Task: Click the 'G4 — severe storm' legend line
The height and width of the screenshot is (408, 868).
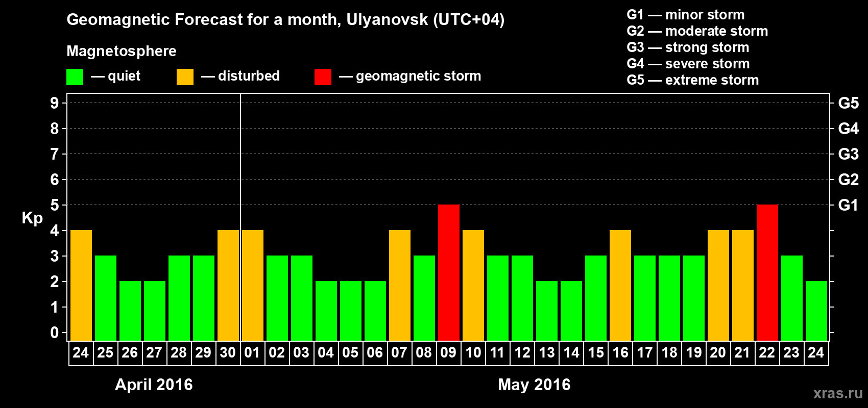Action: (x=688, y=64)
